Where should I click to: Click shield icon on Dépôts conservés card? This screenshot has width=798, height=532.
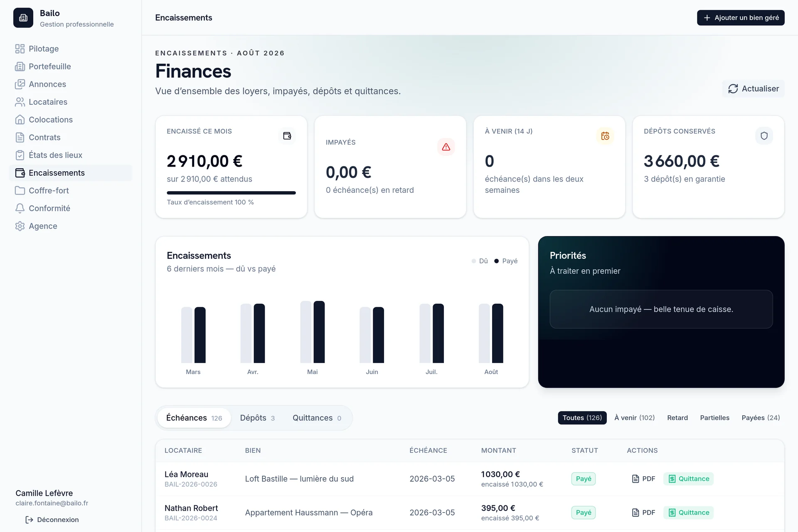[764, 136]
